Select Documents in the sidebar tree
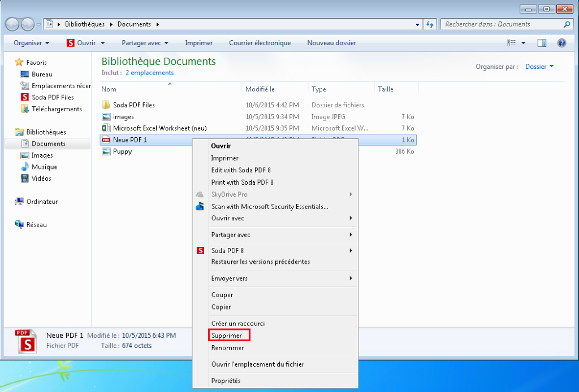This screenshot has height=392, width=579. point(49,144)
